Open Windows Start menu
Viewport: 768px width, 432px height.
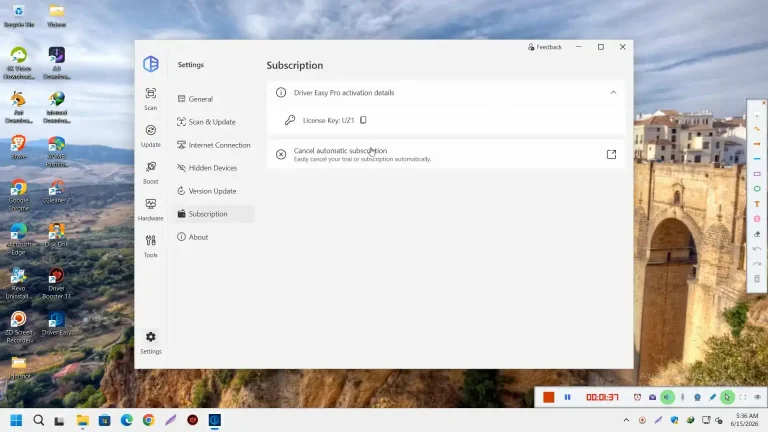pos(16,420)
